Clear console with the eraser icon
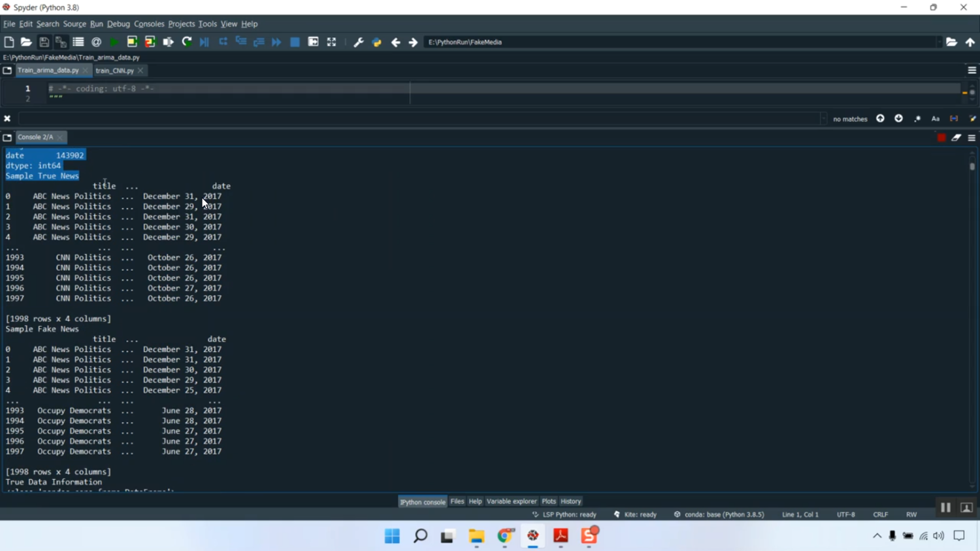The height and width of the screenshot is (551, 980). click(956, 138)
